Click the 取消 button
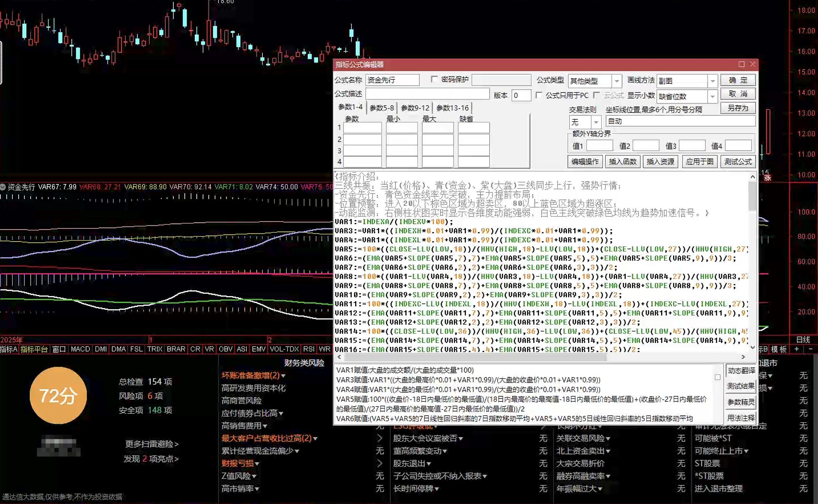The image size is (818, 504). [x=738, y=94]
